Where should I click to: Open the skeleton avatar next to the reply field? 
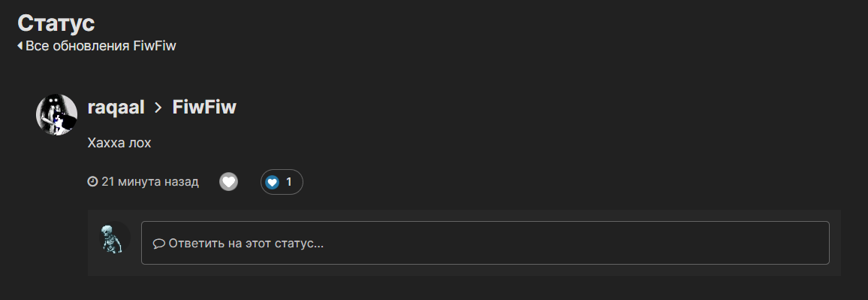pyautogui.click(x=115, y=238)
